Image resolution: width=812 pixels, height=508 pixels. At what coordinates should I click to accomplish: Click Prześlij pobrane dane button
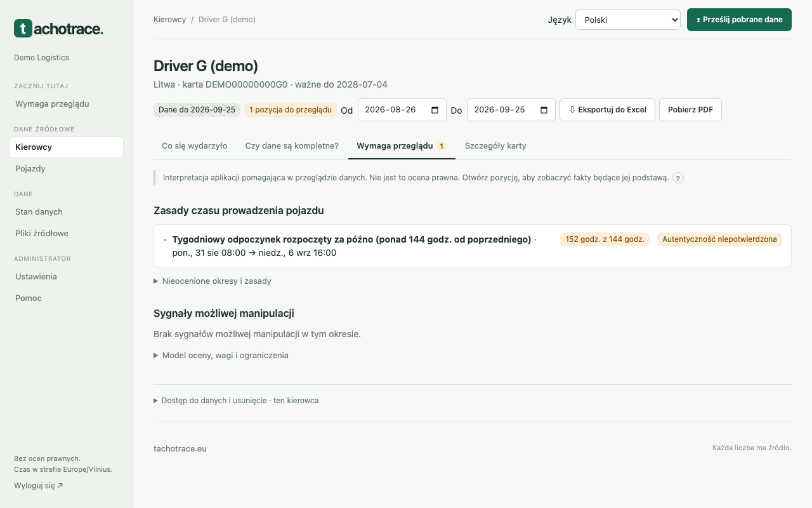[x=739, y=20]
